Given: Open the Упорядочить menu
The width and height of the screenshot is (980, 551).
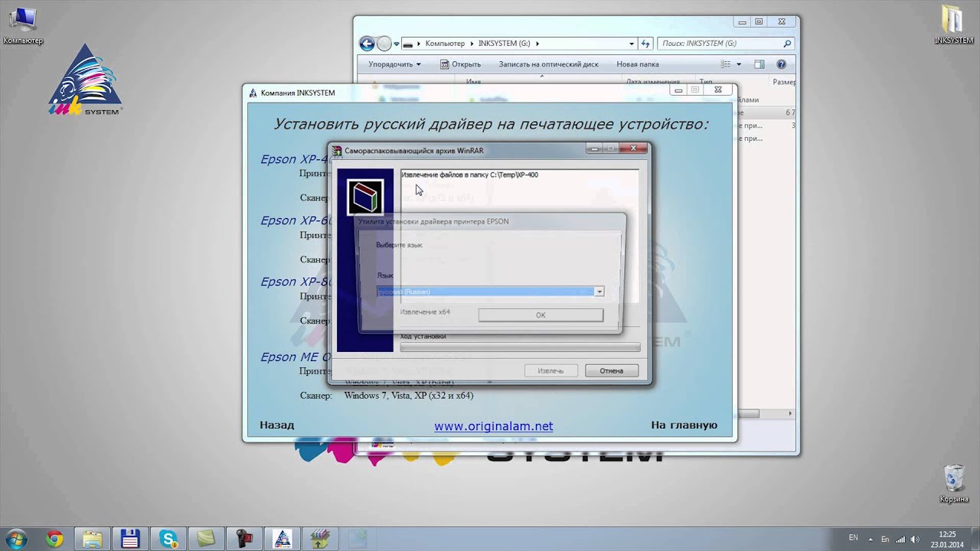Looking at the screenshot, I should click(394, 64).
